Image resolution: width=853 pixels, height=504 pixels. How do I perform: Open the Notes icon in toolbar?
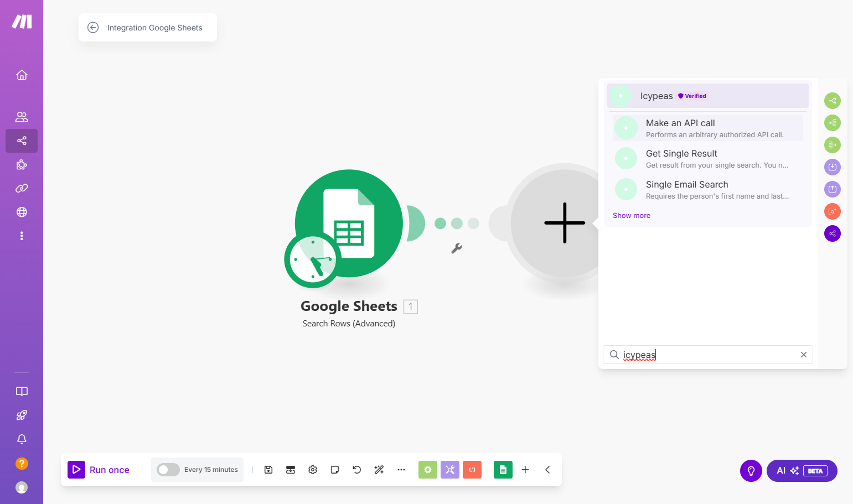(x=335, y=470)
